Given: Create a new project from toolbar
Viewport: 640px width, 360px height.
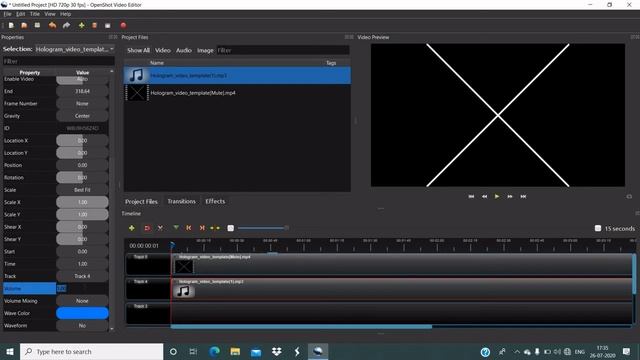Looking at the screenshot, I should (11, 25).
